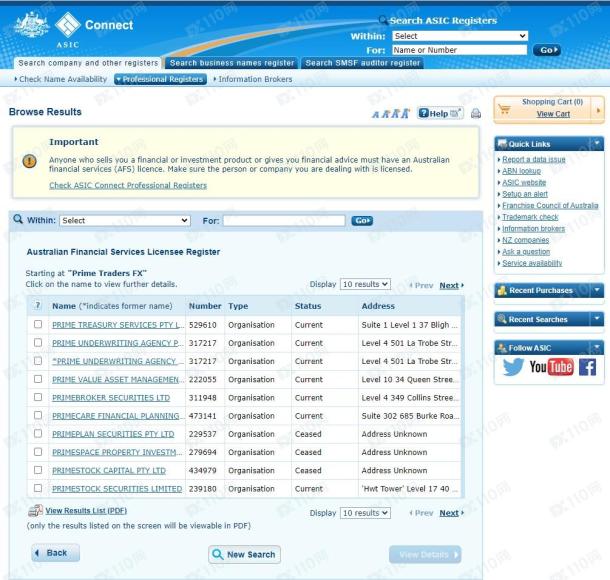Screen dimensions: 610x580
Task: Expand the Recent Purchases panel arrow
Action: pyautogui.click(x=597, y=290)
